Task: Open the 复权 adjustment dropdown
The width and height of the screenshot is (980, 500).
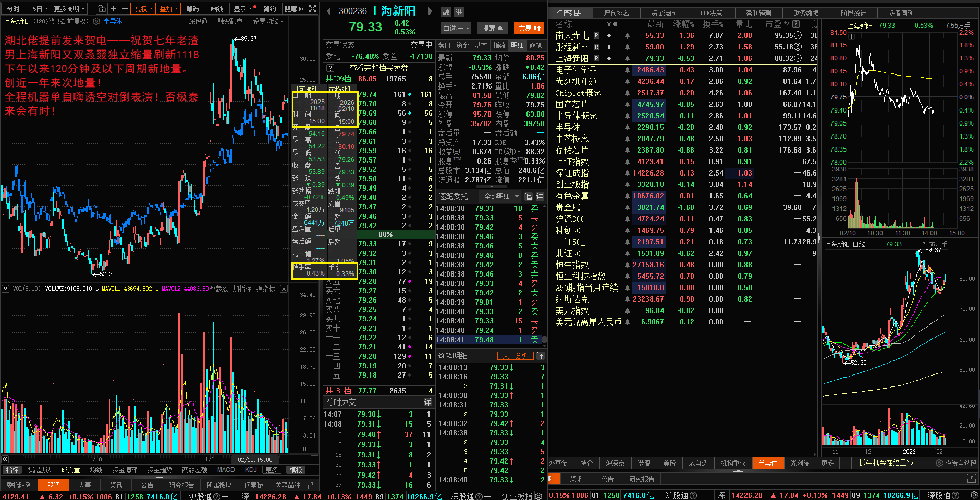Action: pyautogui.click(x=144, y=9)
